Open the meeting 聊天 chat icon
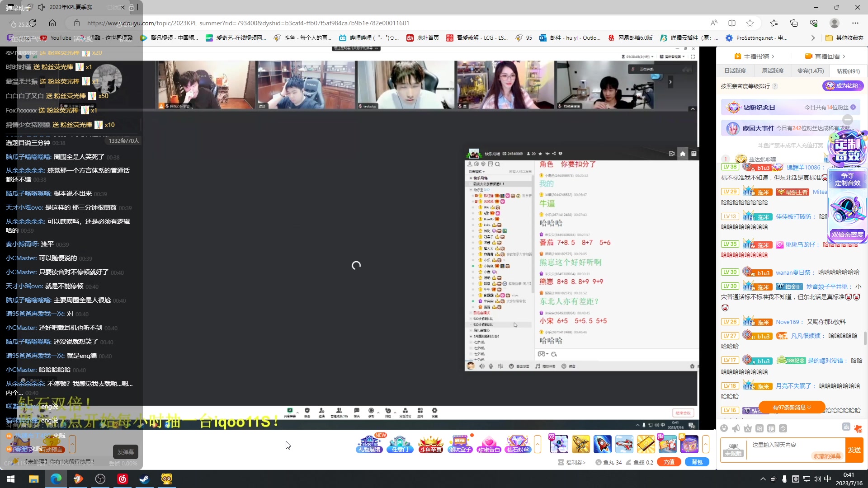Viewport: 868px width, 488px height. (x=357, y=413)
